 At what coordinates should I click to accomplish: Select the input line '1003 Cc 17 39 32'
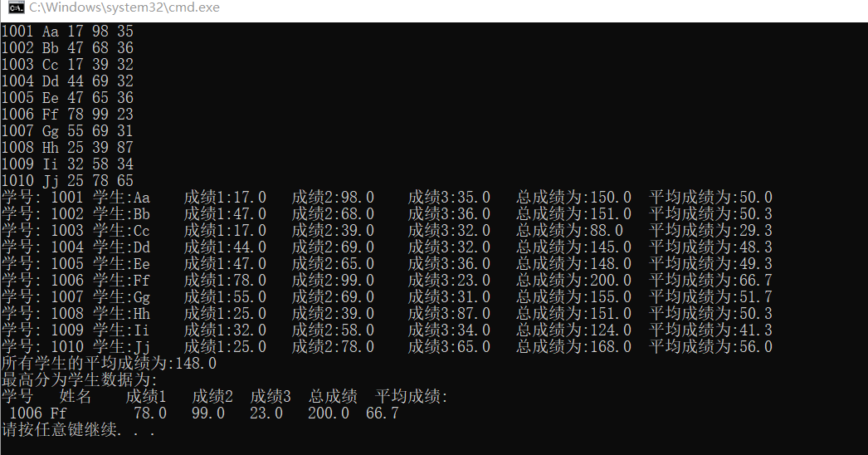[67, 64]
